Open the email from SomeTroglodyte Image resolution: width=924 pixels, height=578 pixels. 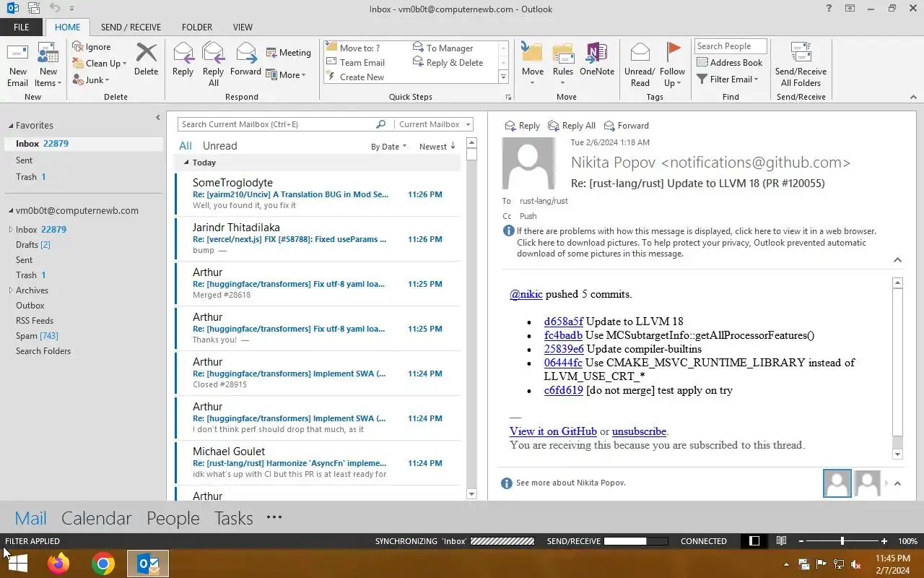tap(318, 194)
